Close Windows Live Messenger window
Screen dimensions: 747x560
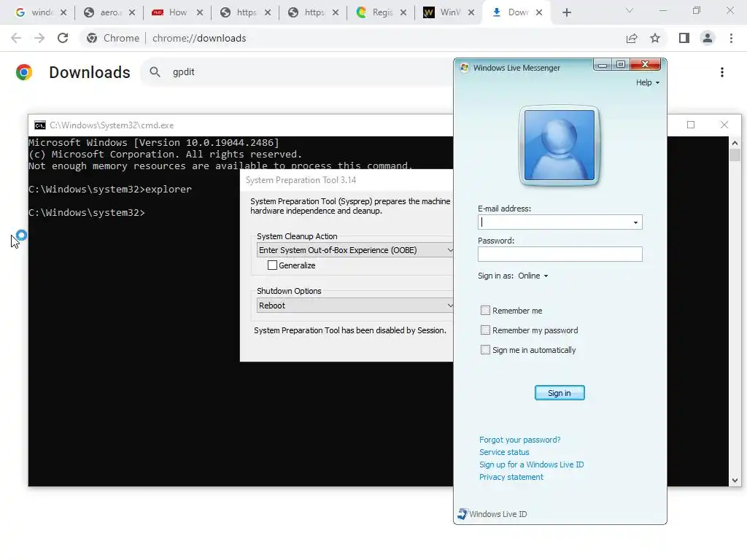(645, 64)
